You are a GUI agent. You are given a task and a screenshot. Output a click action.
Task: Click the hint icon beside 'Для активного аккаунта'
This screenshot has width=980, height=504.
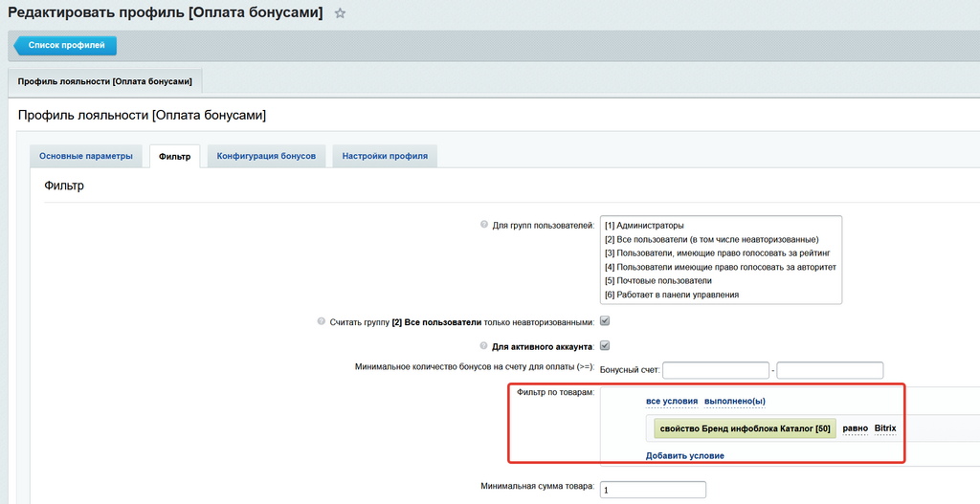coord(481,345)
